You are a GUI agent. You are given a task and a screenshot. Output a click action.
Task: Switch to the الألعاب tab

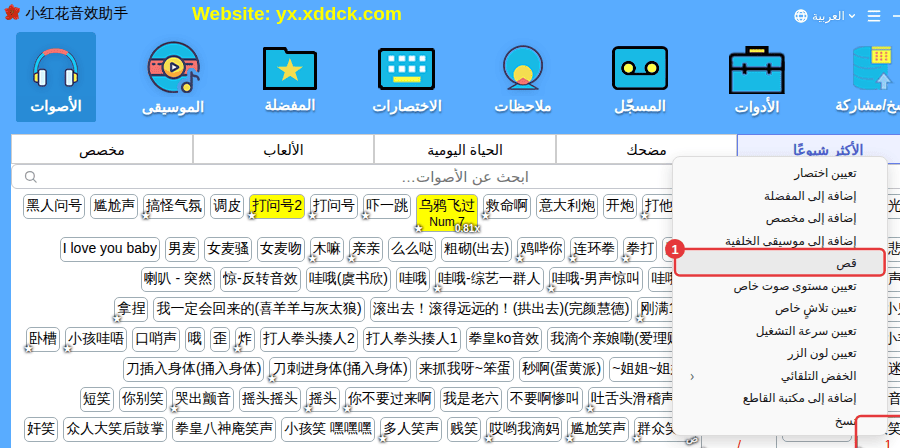tap(284, 150)
